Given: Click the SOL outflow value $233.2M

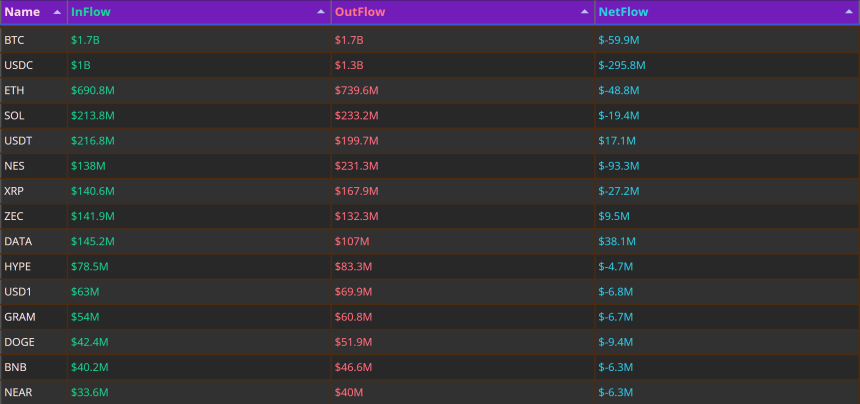Looking at the screenshot, I should coord(357,116).
